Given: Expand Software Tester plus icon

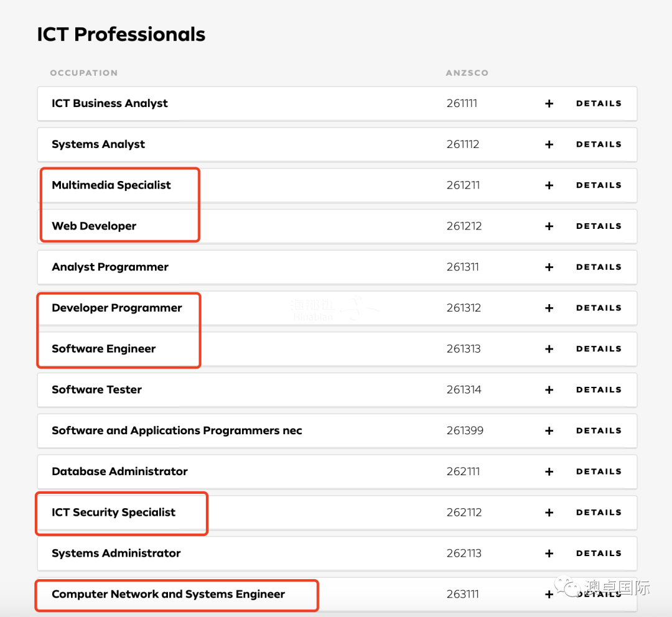Looking at the screenshot, I should [549, 390].
